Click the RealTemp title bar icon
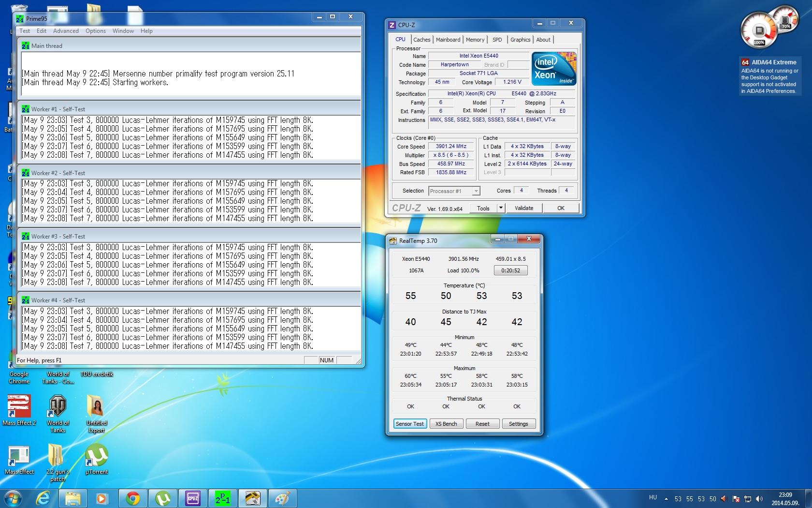This screenshot has height=508, width=812. click(x=393, y=240)
